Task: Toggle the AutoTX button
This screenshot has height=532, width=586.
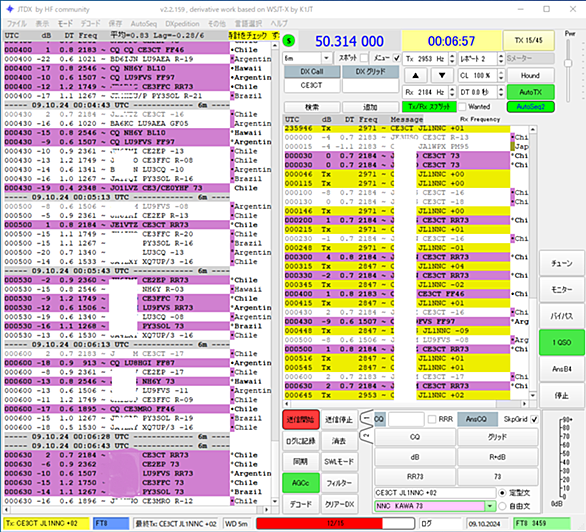Action: click(x=530, y=92)
